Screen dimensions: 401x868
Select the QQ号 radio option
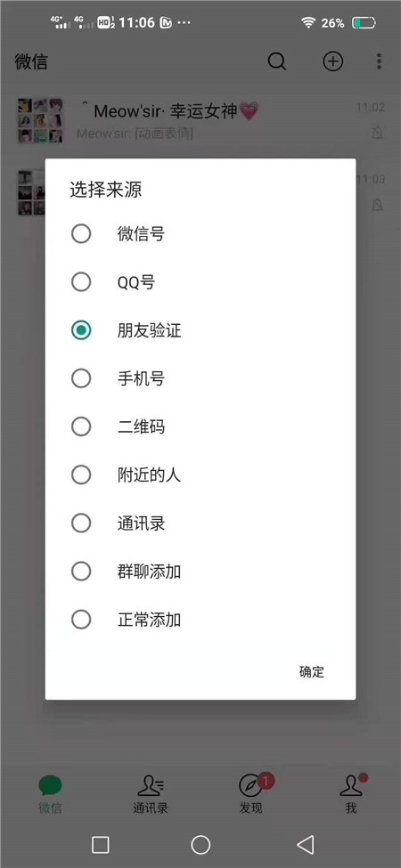200,282
